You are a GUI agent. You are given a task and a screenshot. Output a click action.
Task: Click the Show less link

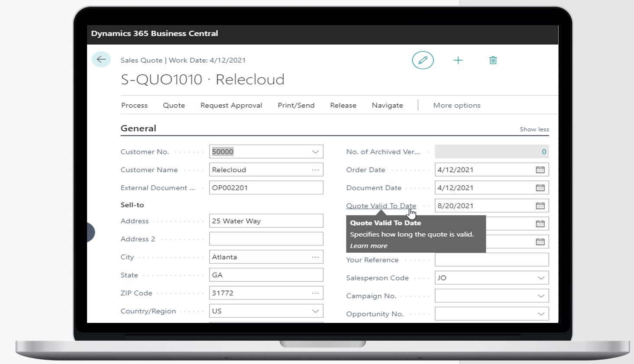[x=534, y=129]
